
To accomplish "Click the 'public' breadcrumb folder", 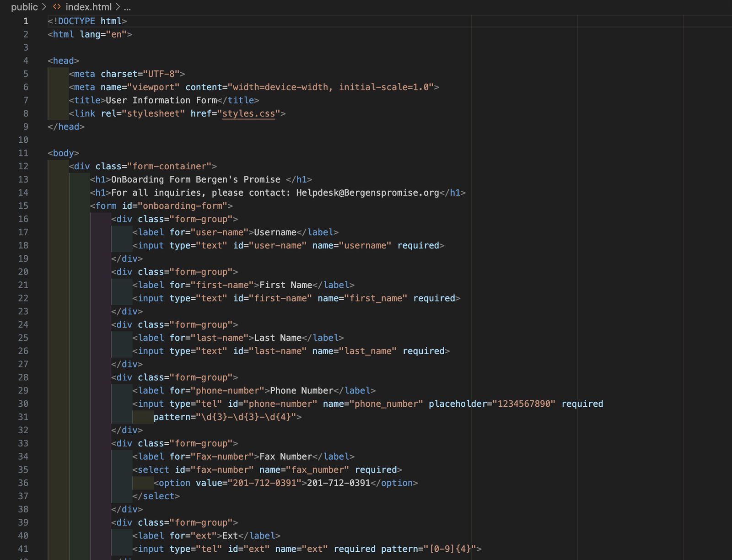I will pos(24,7).
